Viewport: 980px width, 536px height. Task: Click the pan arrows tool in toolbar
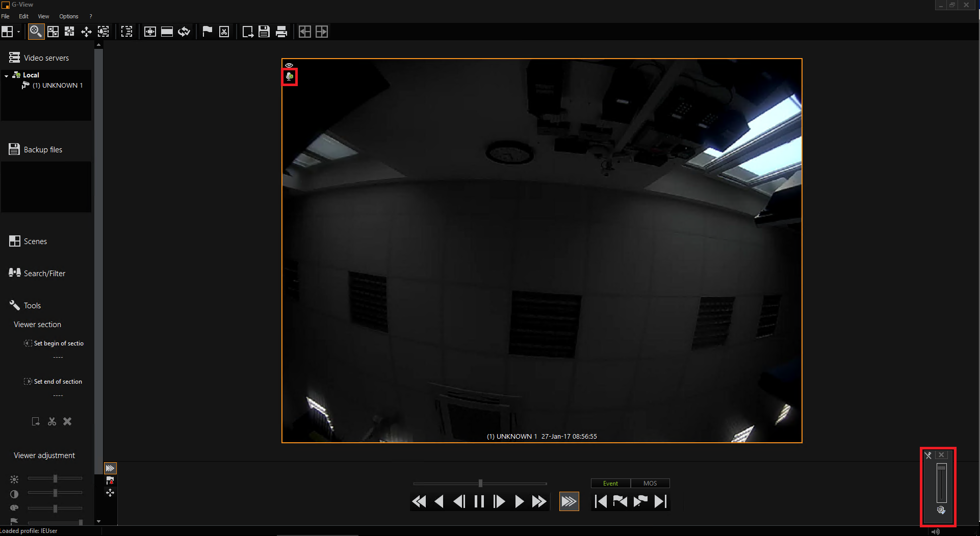86,32
